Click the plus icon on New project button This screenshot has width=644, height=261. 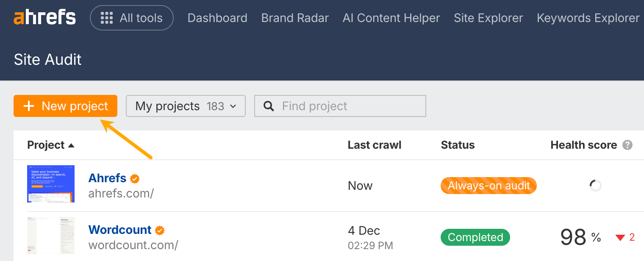pyautogui.click(x=29, y=106)
